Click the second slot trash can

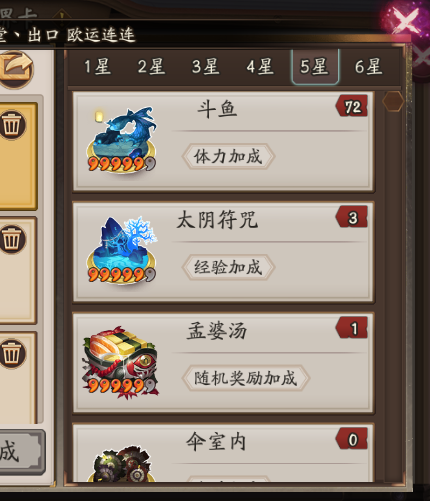tap(12, 239)
